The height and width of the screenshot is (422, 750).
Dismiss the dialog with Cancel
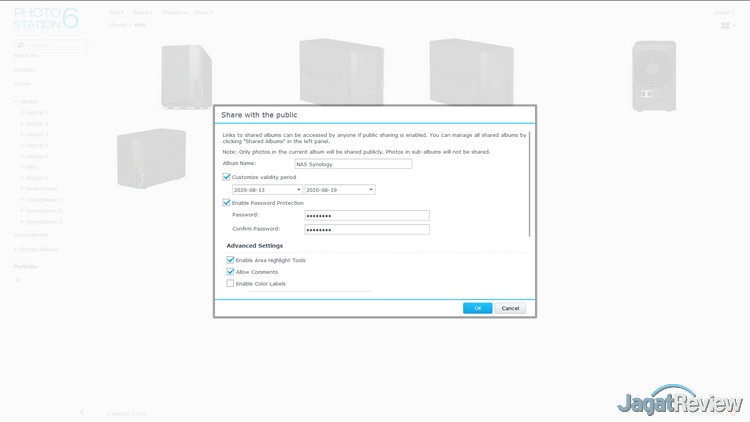pyautogui.click(x=510, y=308)
